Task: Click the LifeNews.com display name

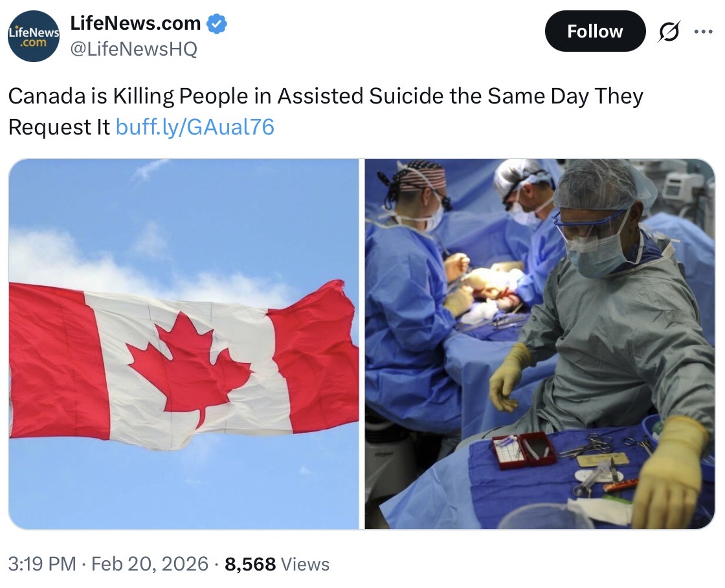Action: (135, 23)
